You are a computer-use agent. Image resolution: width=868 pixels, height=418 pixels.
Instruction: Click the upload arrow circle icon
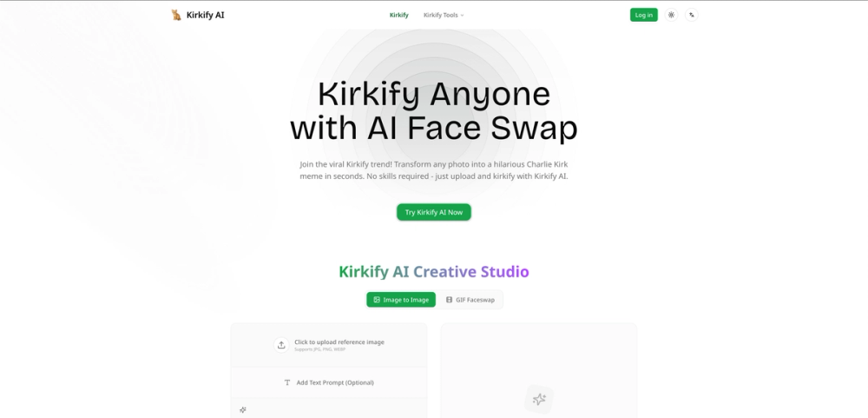tap(281, 345)
